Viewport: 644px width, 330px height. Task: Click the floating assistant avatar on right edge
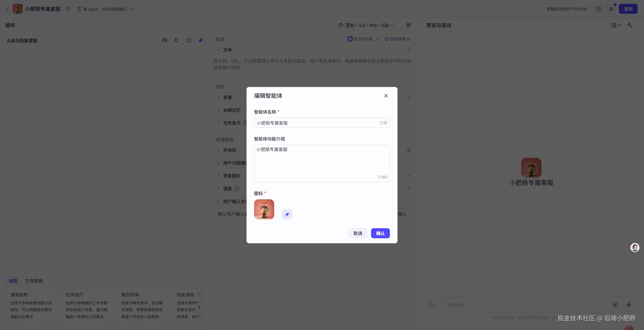(635, 248)
